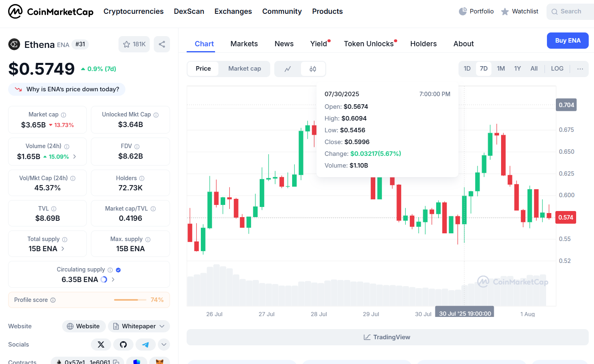The height and width of the screenshot is (364, 594).
Task: Click the 0.574 current price label
Action: 566,218
